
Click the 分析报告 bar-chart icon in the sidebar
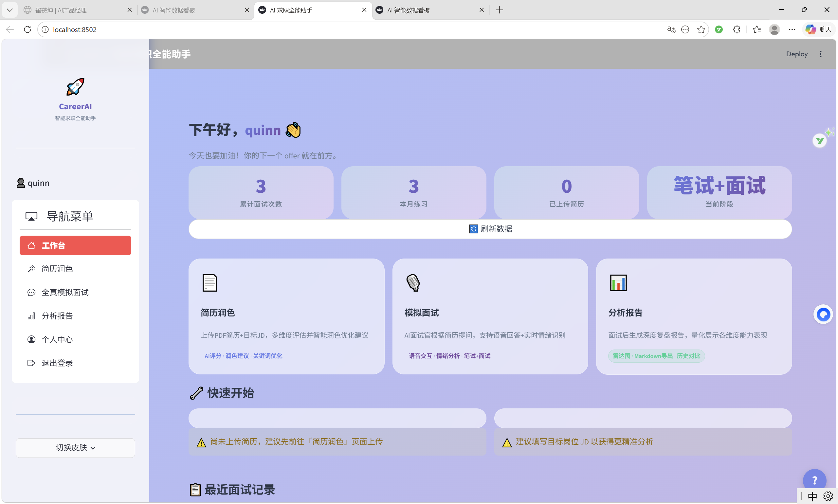tap(32, 316)
